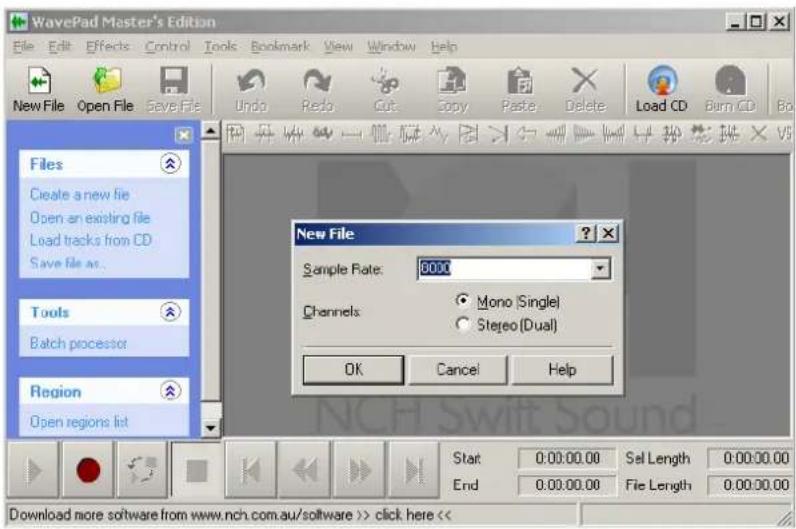Click the rewind double-arrow button
The width and height of the screenshot is (796, 529).
pos(305,470)
